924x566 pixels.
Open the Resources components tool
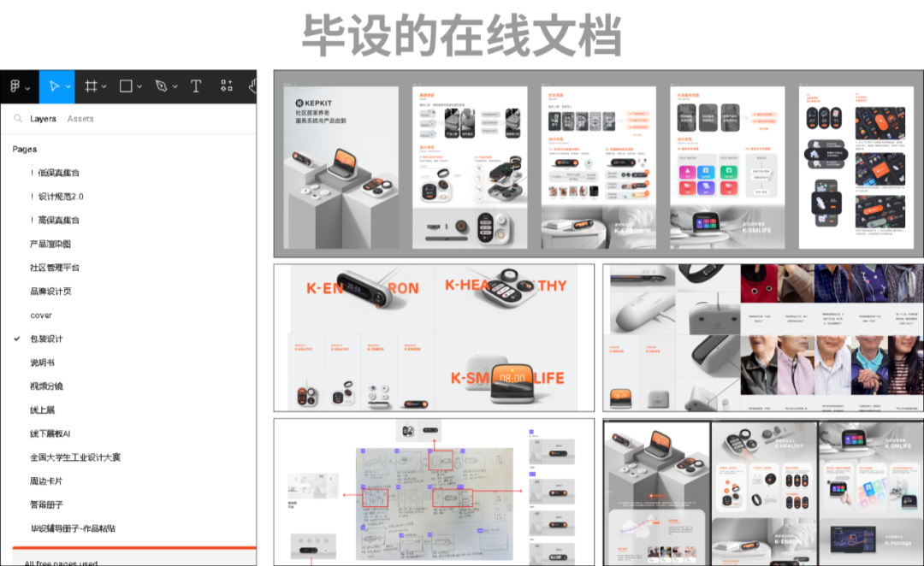(226, 86)
